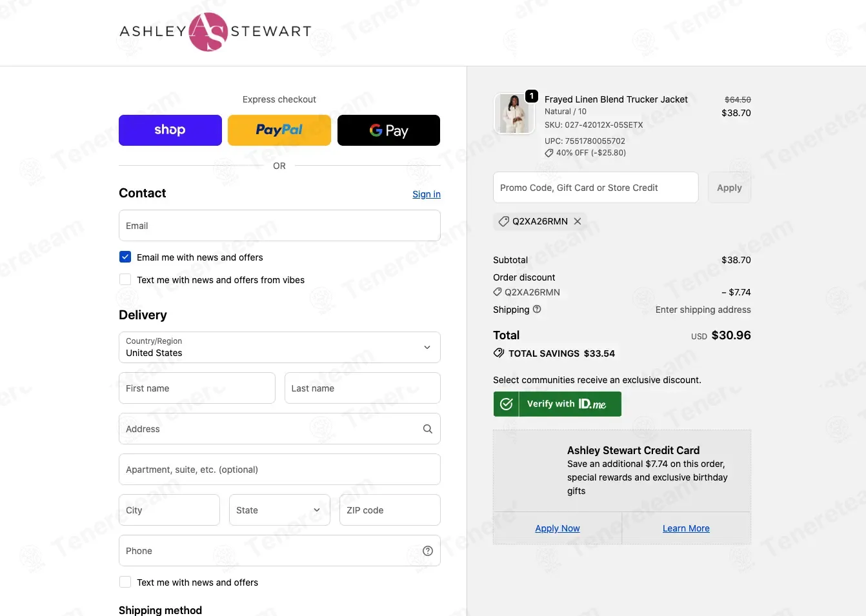Click the tag icon on Q2XA26RMN chip
The image size is (866, 616).
504,221
